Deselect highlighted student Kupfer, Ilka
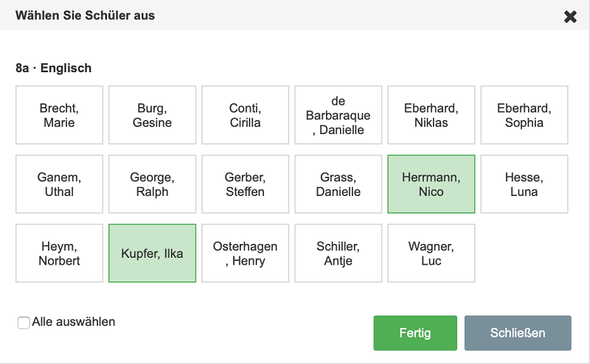Viewport: 590px width, 364px height. 152,253
